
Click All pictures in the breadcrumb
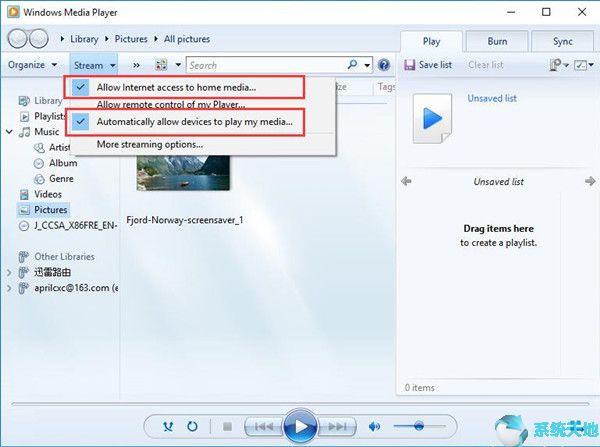click(187, 39)
